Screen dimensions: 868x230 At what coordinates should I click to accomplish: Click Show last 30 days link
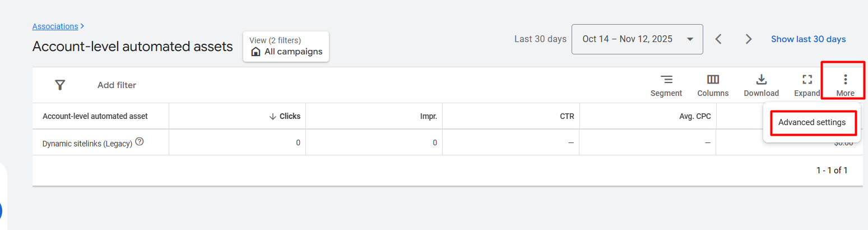tap(808, 39)
